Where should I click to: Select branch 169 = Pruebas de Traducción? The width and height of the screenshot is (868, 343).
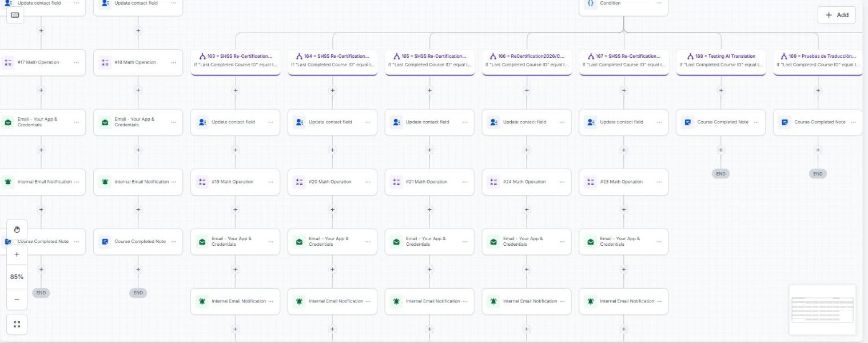pos(818,62)
